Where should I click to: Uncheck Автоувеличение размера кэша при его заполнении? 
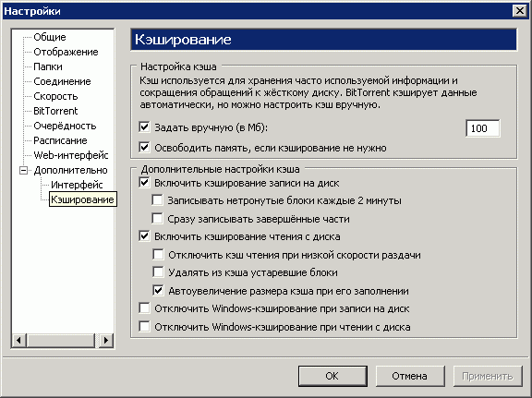click(x=158, y=291)
